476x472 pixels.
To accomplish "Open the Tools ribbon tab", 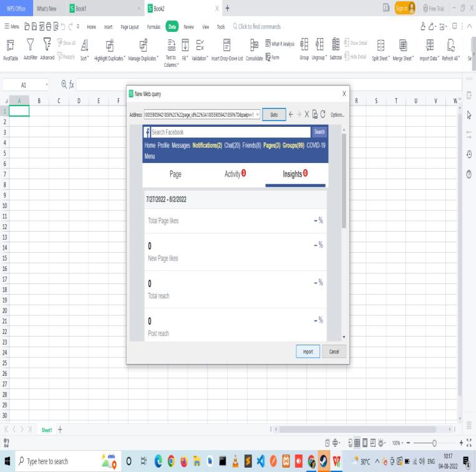I will [x=221, y=27].
